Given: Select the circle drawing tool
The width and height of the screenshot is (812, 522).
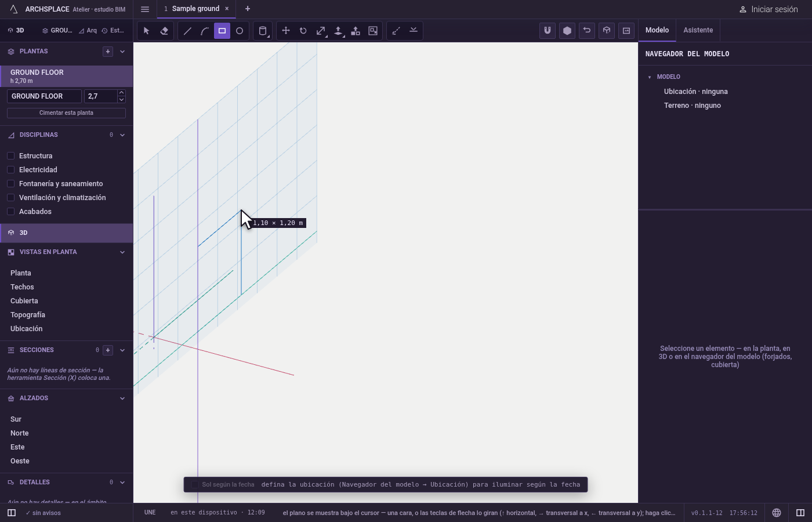Looking at the screenshot, I should coord(240,31).
